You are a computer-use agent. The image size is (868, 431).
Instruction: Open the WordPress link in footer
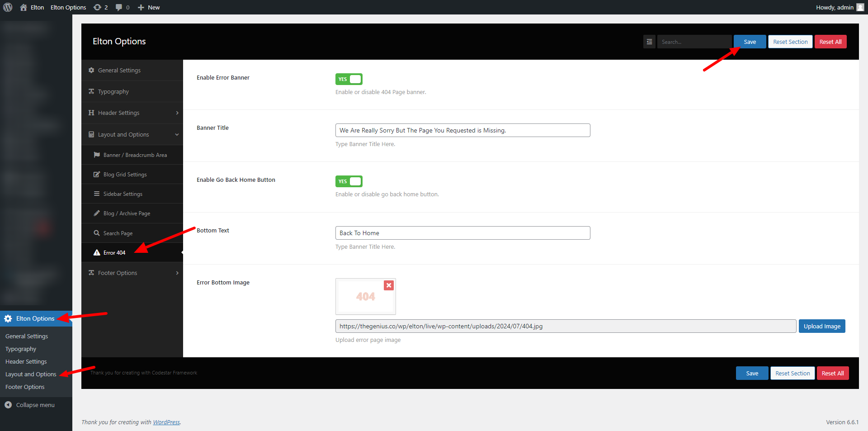(166, 422)
